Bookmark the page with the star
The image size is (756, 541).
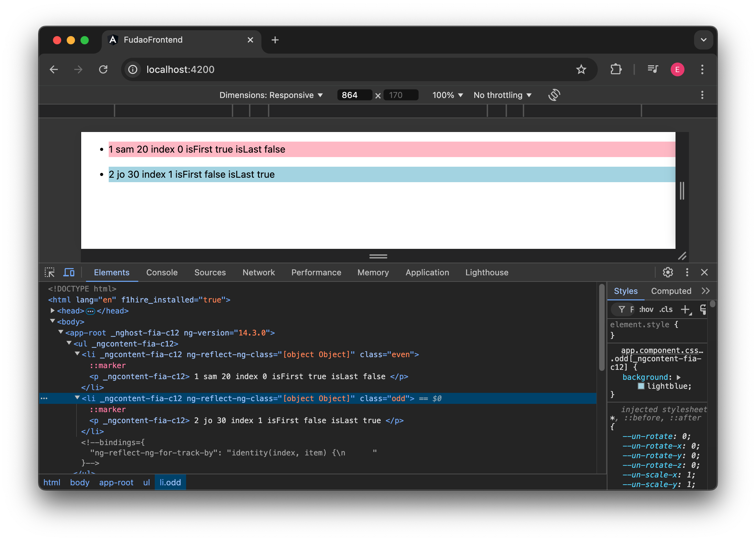581,69
